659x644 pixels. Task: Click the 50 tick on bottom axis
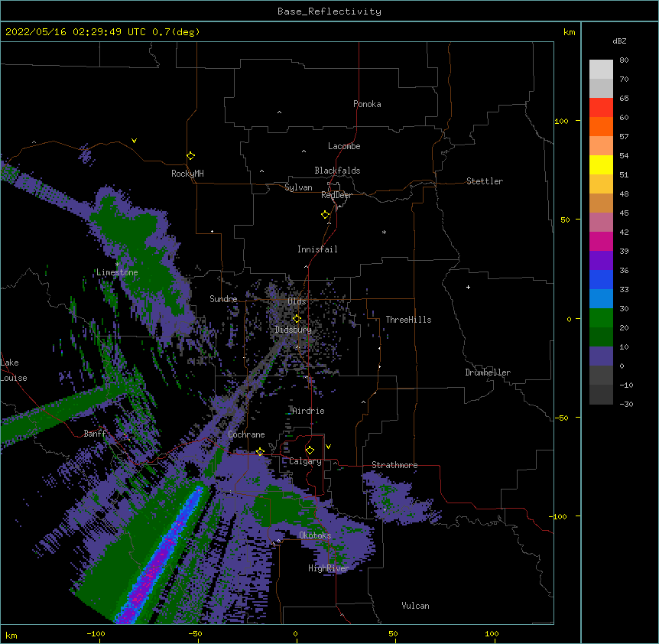tap(393, 633)
